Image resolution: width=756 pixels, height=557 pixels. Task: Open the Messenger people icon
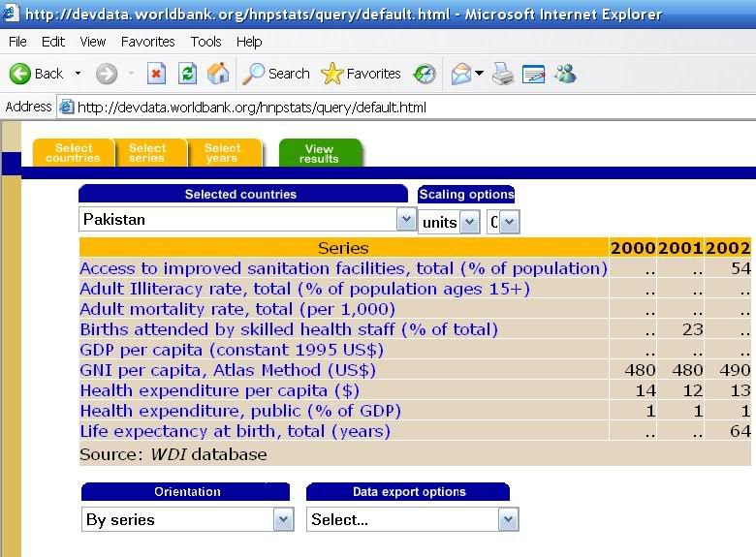pos(565,74)
